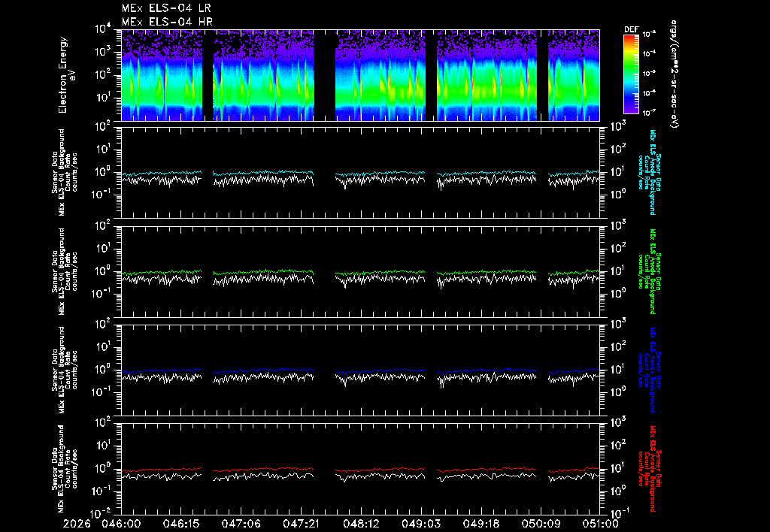Click the DEF label above color bar

pyautogui.click(x=631, y=29)
